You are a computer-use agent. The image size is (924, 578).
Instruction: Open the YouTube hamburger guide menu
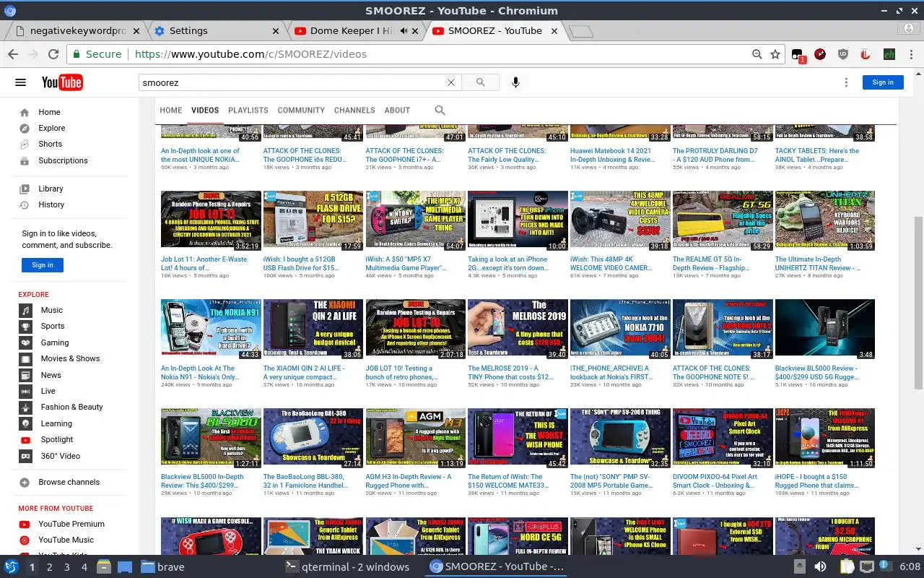coord(20,82)
